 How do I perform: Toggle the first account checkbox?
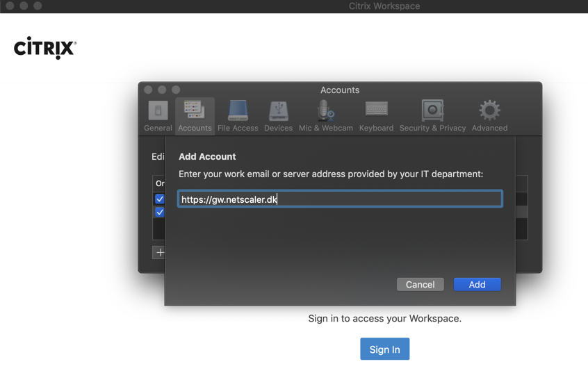pos(159,199)
